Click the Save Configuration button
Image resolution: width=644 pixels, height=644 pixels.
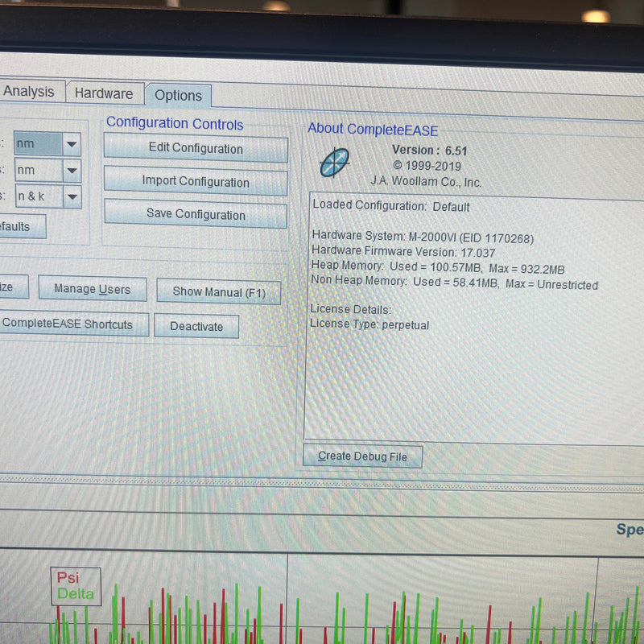[196, 214]
